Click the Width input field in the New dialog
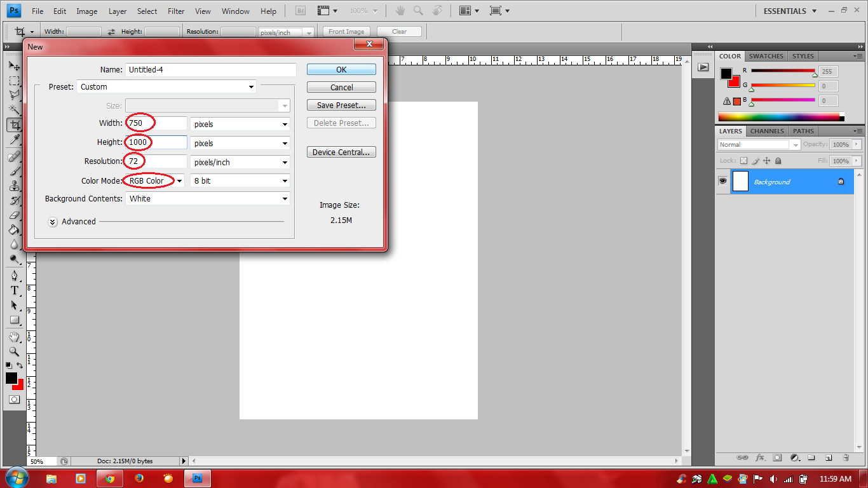The width and height of the screenshot is (868, 488). pos(156,125)
